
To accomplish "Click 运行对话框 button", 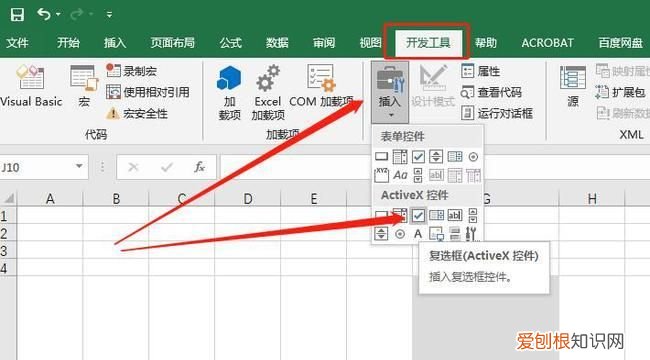I will pos(497,113).
